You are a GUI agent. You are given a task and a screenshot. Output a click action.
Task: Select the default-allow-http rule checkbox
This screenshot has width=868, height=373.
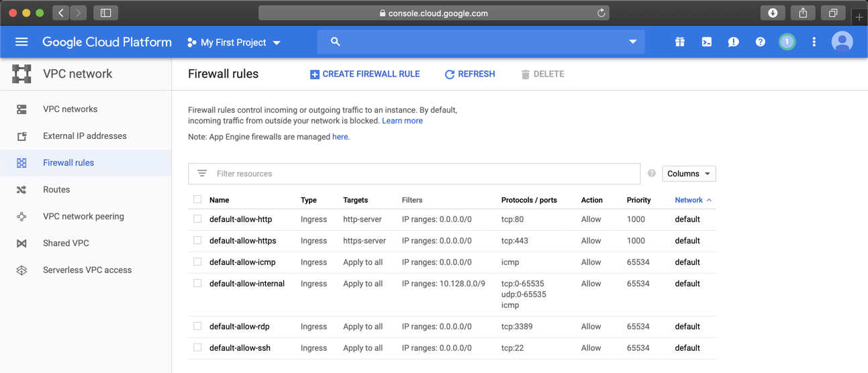click(197, 219)
